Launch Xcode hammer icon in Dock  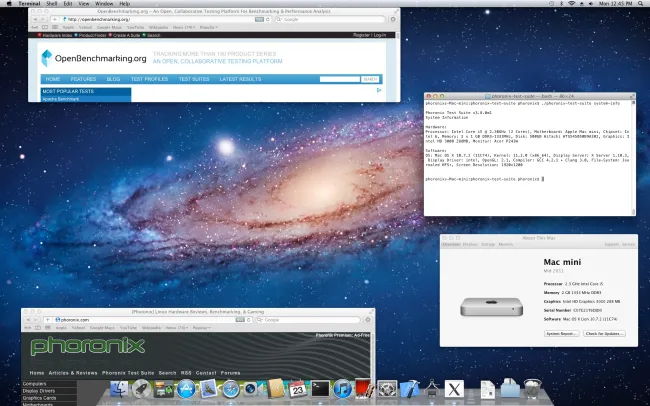(x=410, y=389)
